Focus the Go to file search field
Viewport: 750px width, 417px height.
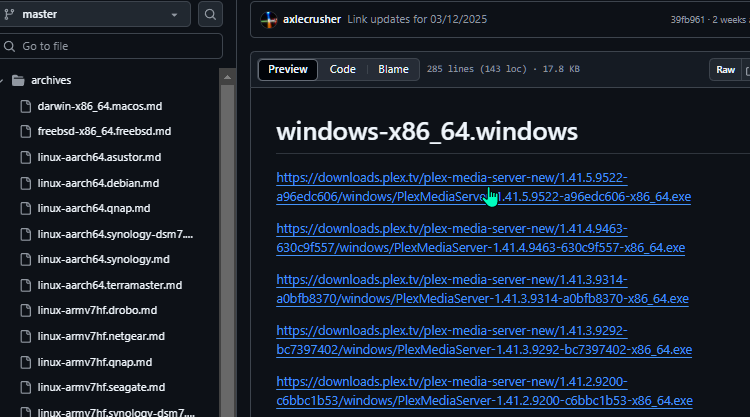coord(109,46)
